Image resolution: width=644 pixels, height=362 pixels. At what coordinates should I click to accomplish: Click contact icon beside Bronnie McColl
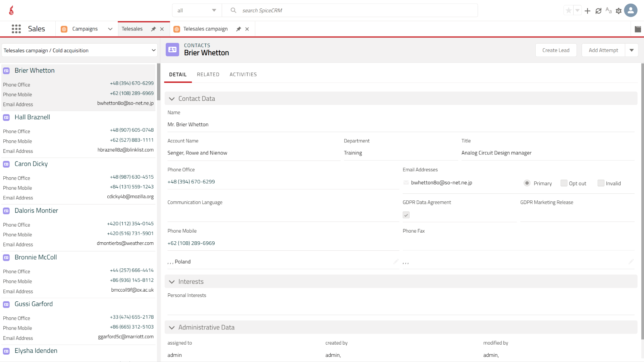6,257
